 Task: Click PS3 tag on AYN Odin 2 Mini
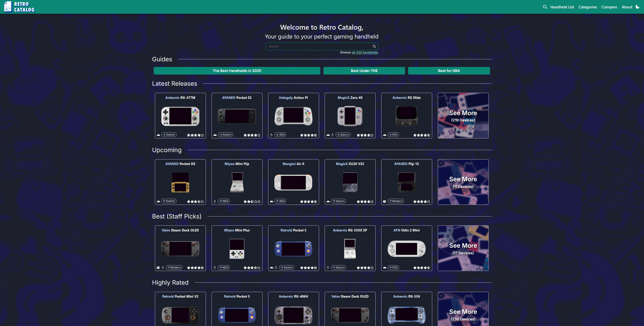[x=393, y=267]
